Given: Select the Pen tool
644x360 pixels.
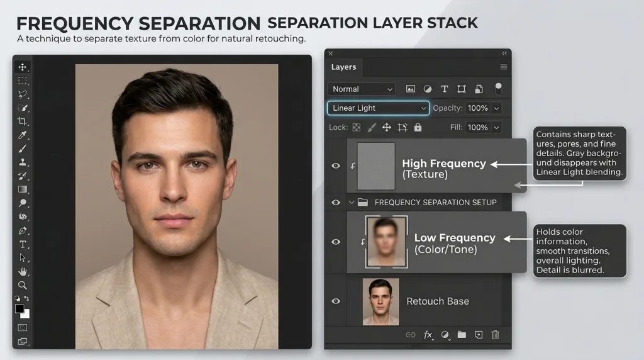Looking at the screenshot, I should click(22, 230).
